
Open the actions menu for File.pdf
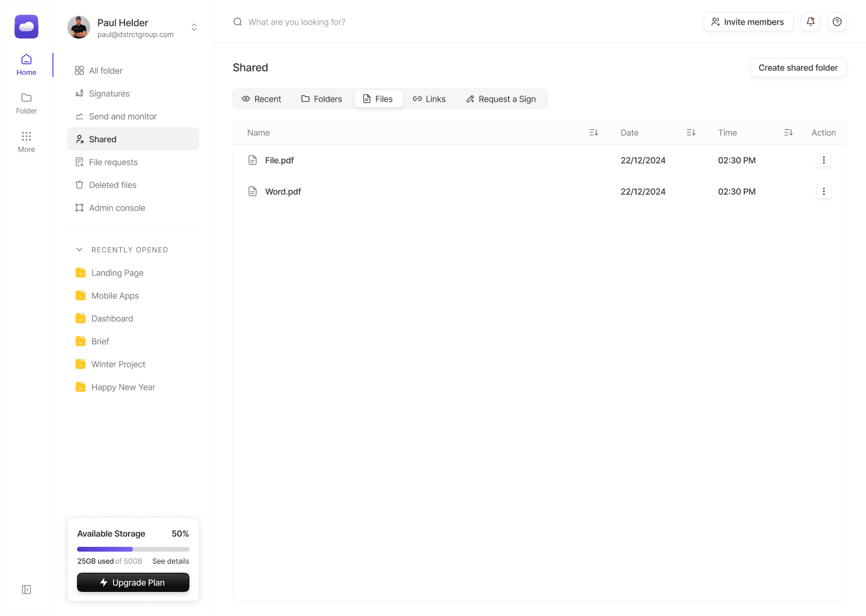tap(824, 160)
